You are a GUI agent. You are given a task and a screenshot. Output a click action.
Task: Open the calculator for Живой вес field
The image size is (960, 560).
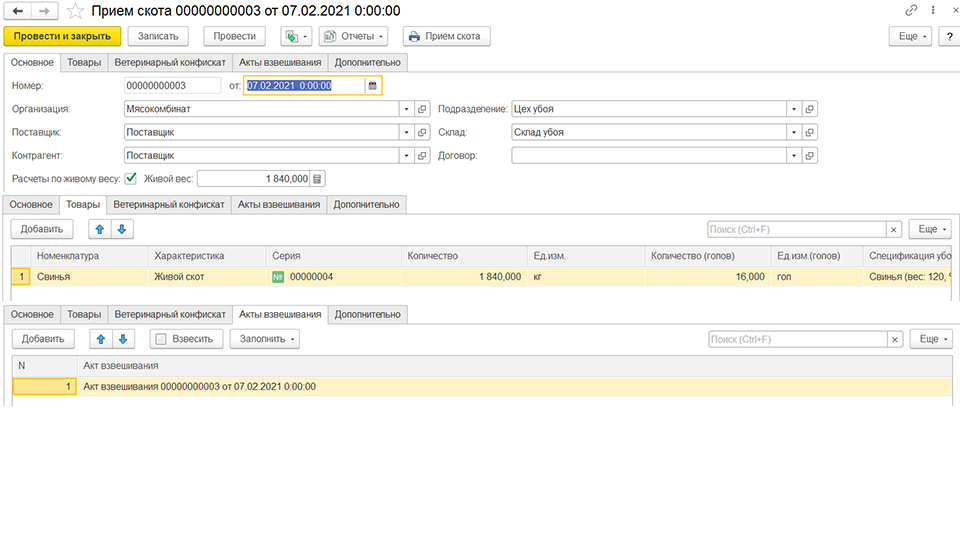pyautogui.click(x=317, y=179)
